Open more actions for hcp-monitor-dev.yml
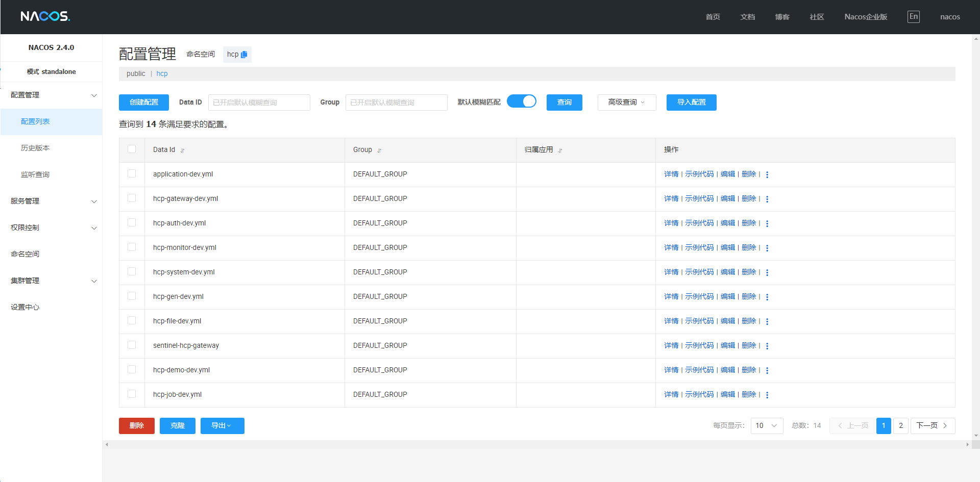 point(767,248)
